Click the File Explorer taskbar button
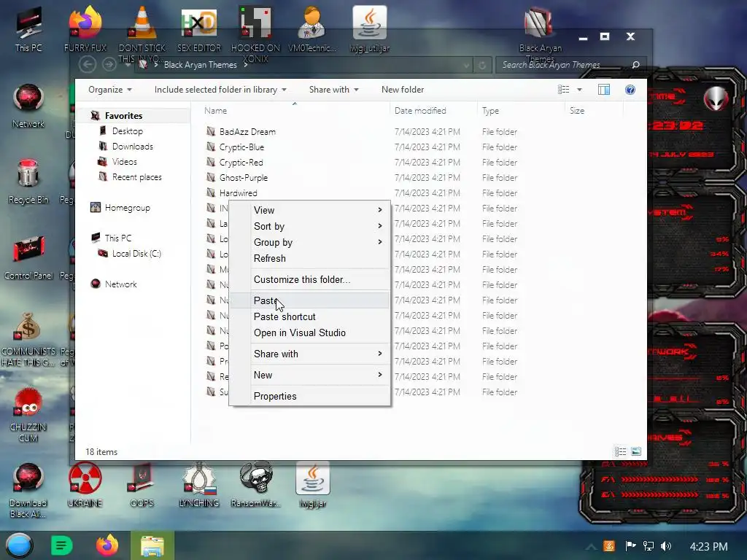 click(152, 545)
